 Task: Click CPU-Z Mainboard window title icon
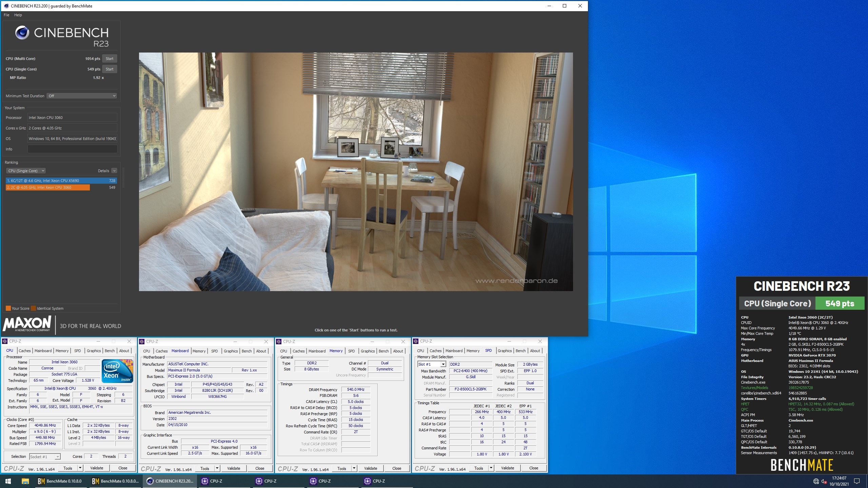coord(142,341)
